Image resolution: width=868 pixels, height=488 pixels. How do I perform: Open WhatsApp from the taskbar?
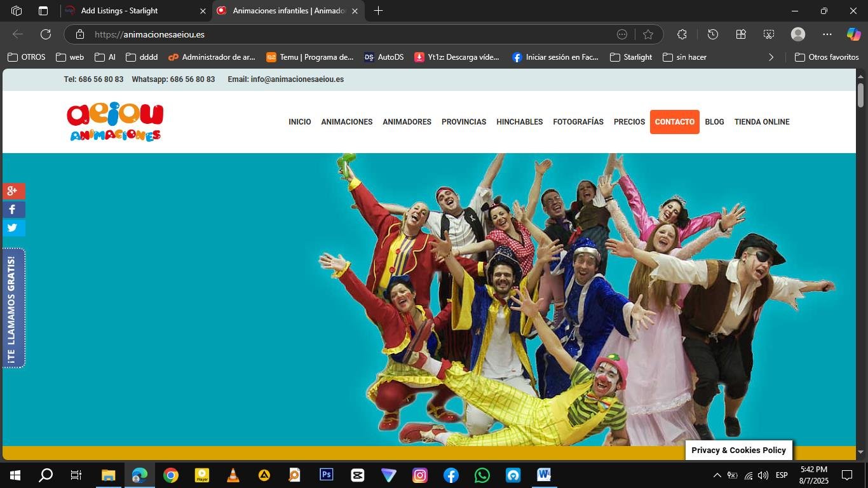pyautogui.click(x=482, y=475)
